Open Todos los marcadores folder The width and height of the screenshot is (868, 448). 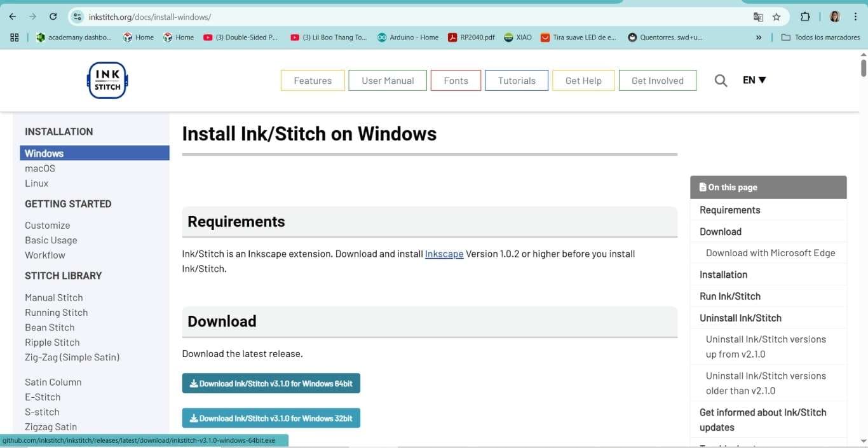820,37
